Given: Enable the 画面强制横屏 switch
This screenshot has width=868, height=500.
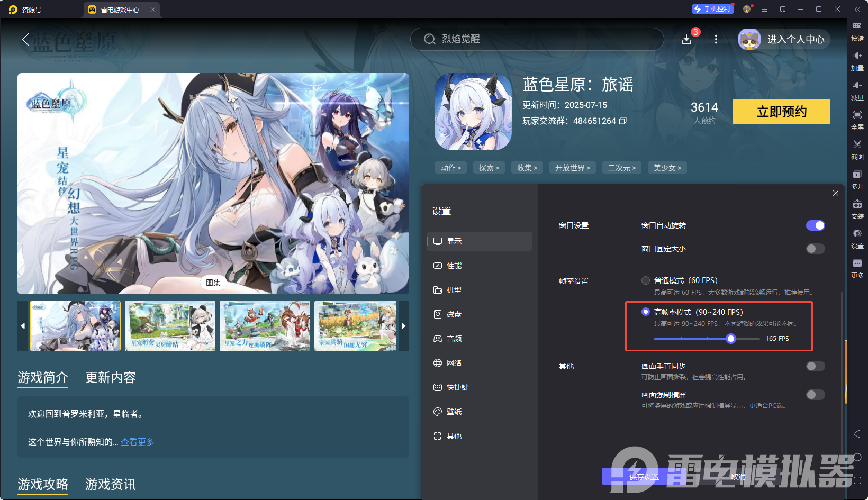Looking at the screenshot, I should click(x=816, y=395).
